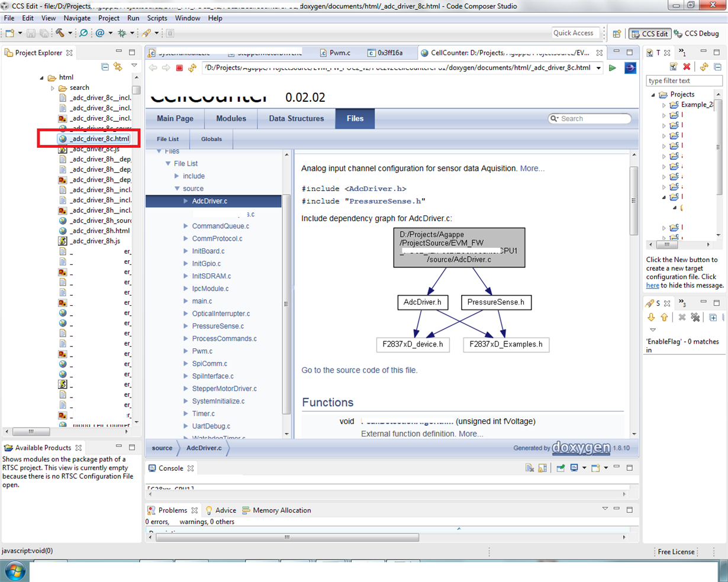The height and width of the screenshot is (582, 728).
Task: Click the F2837xD_device.h graph node
Action: tap(413, 344)
